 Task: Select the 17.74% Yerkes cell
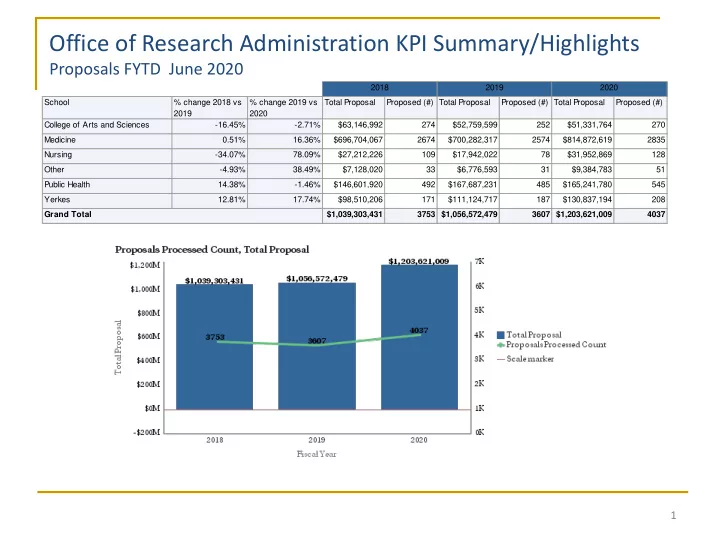click(285, 200)
